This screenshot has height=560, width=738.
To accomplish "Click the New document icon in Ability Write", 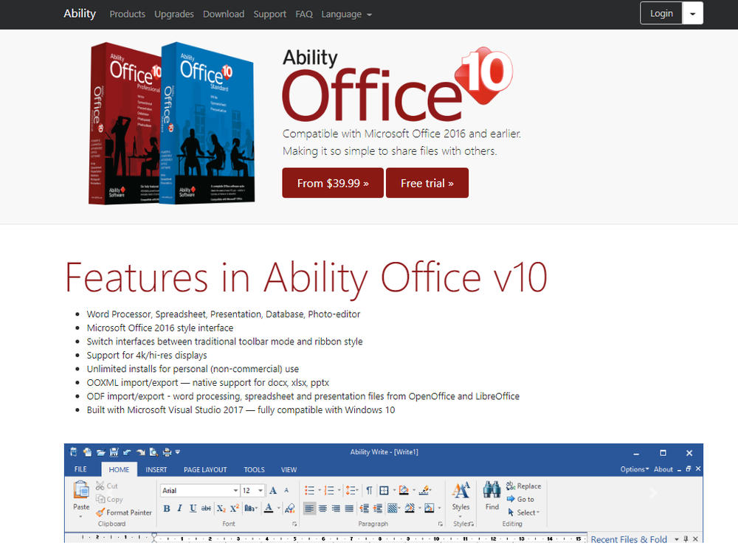I will click(x=87, y=452).
